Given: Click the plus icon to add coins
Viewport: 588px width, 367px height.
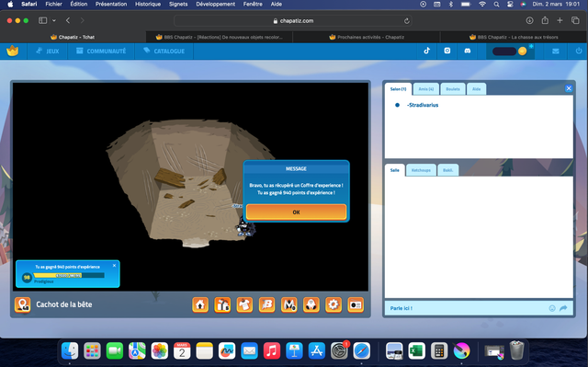Looking at the screenshot, I should point(531,47).
